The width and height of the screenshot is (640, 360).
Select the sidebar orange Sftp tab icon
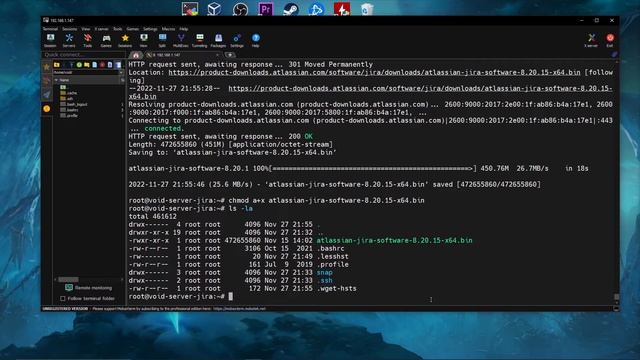47,109
